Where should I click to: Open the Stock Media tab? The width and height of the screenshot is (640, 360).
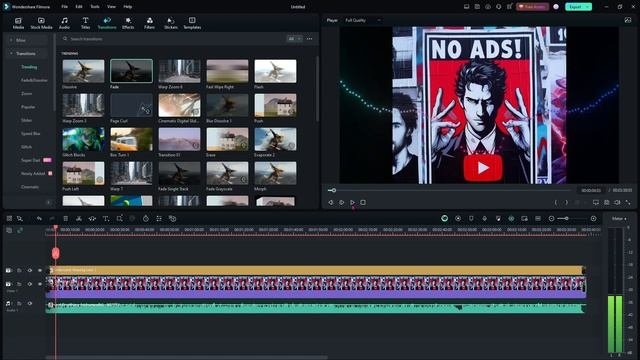click(41, 23)
